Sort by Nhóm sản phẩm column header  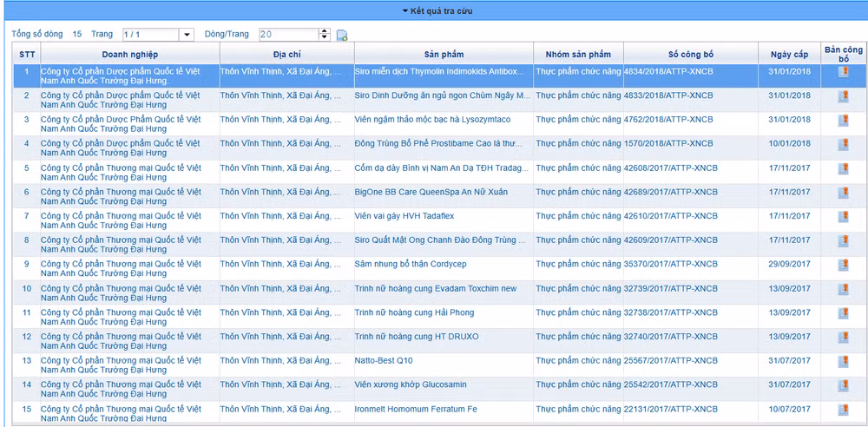[578, 55]
